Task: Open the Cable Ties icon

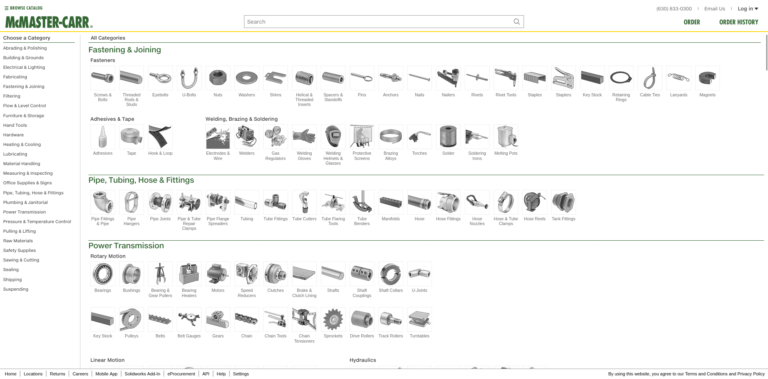Action: pos(650,78)
